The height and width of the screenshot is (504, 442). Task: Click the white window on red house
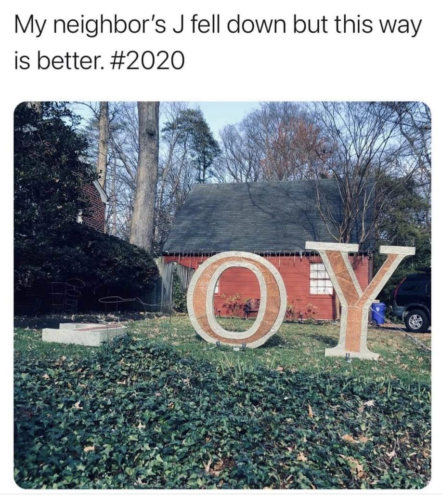point(320,279)
